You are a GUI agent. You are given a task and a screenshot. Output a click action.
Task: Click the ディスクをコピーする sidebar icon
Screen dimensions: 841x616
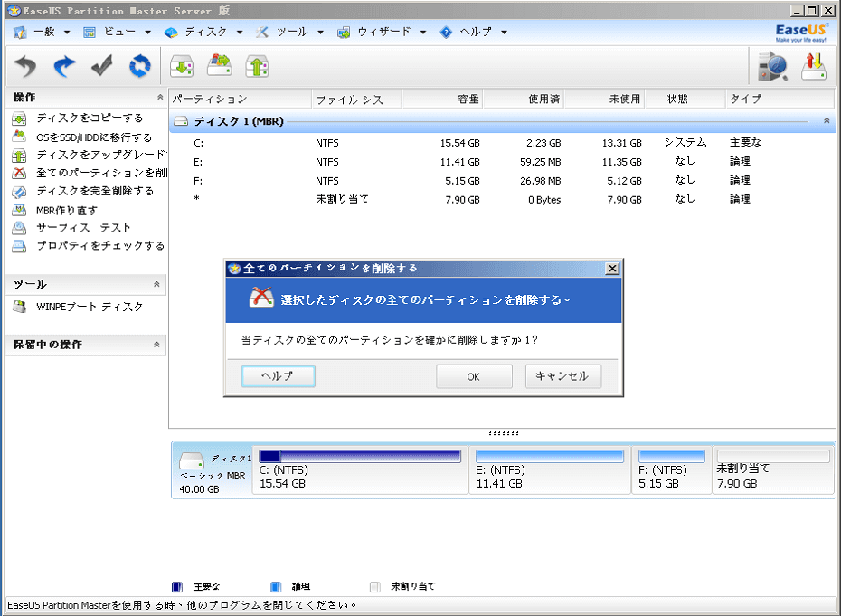point(19,118)
